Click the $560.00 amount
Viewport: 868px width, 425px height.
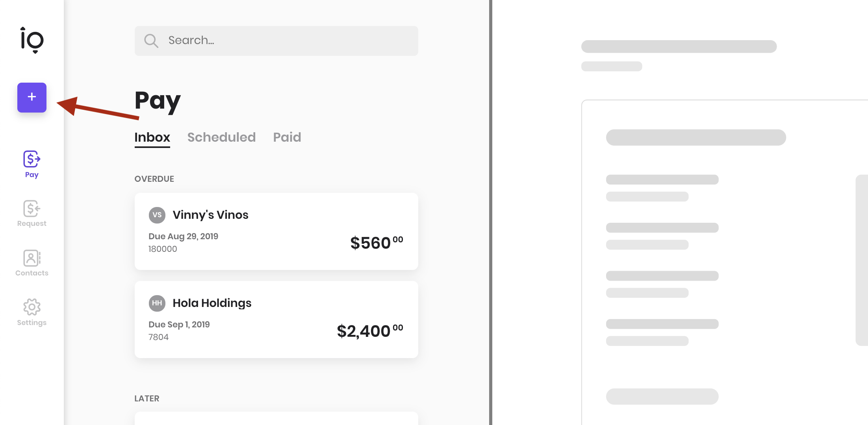click(377, 242)
